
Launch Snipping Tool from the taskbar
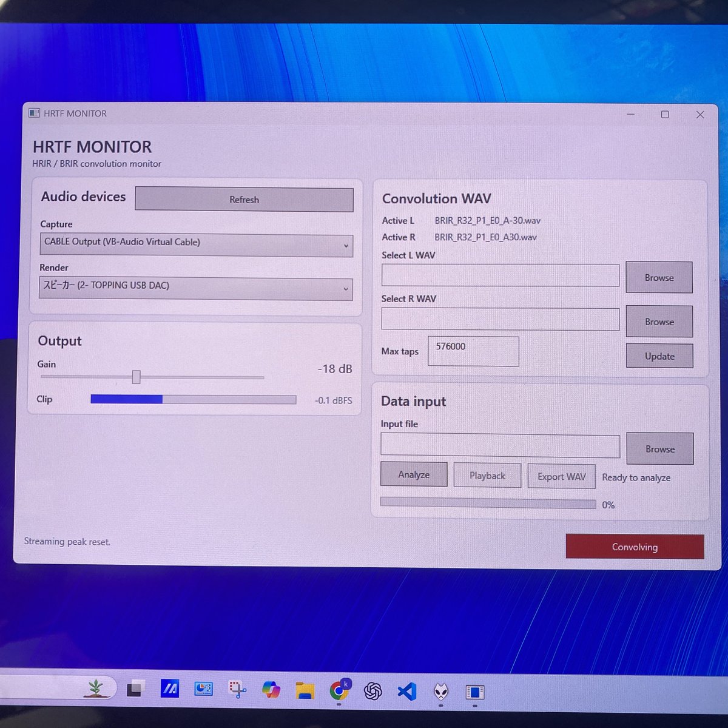pyautogui.click(x=237, y=690)
